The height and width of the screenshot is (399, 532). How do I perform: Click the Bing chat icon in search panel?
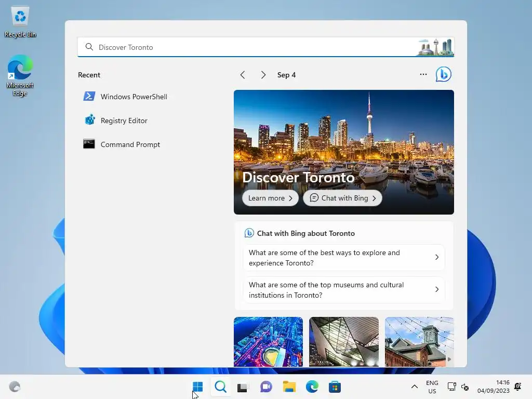(x=444, y=74)
